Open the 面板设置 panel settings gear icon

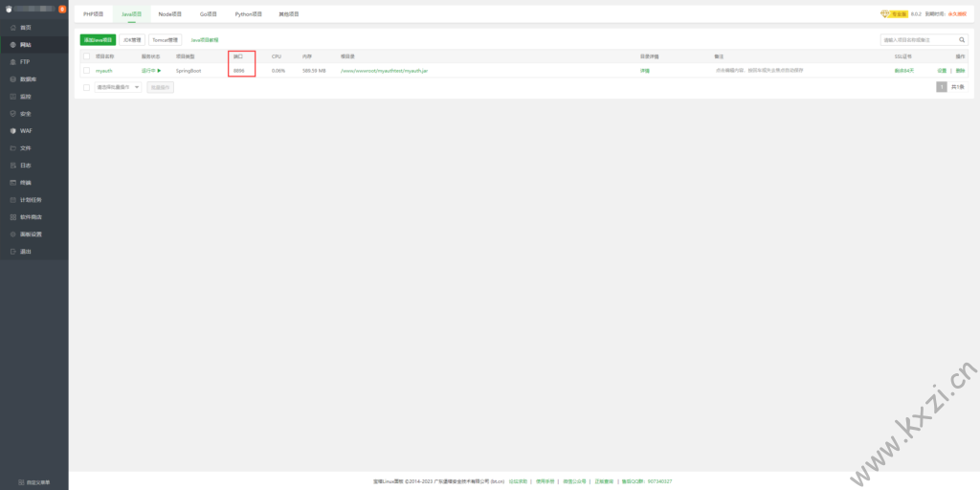(13, 234)
